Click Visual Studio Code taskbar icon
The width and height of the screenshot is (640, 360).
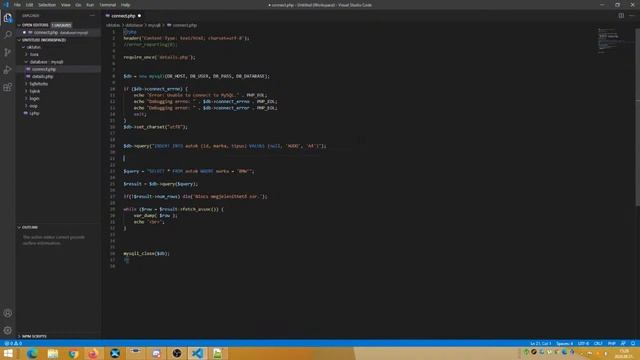coord(197,353)
